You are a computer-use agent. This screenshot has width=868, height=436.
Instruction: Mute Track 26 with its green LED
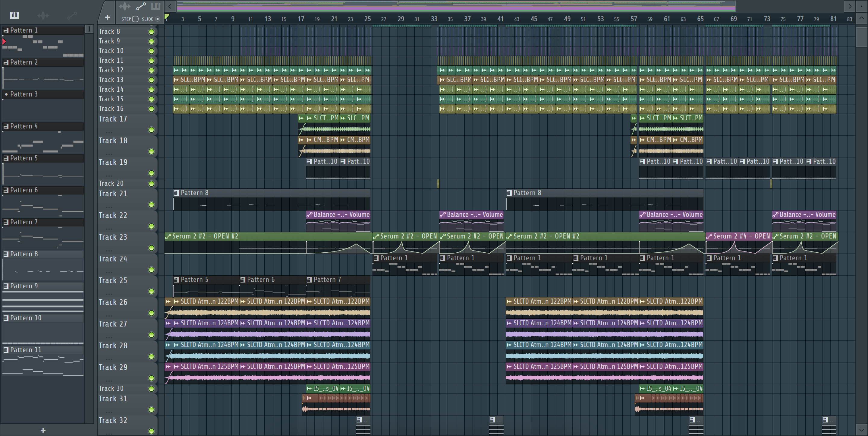[152, 313]
